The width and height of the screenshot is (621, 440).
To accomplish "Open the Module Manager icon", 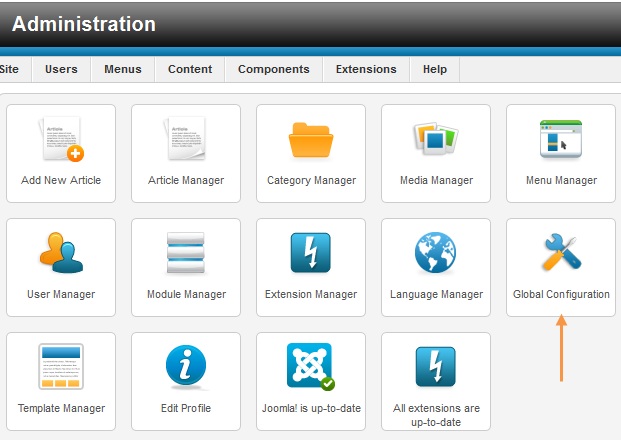I will coord(186,254).
